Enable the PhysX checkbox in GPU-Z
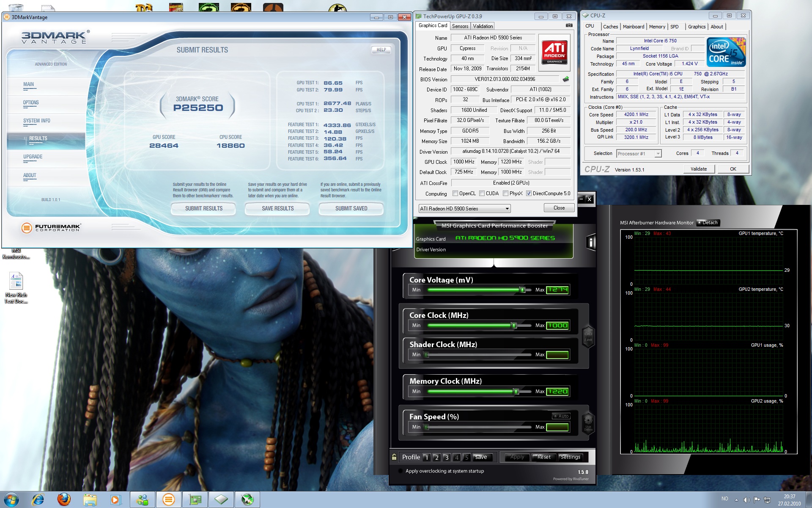This screenshot has width=812, height=508. tap(505, 193)
